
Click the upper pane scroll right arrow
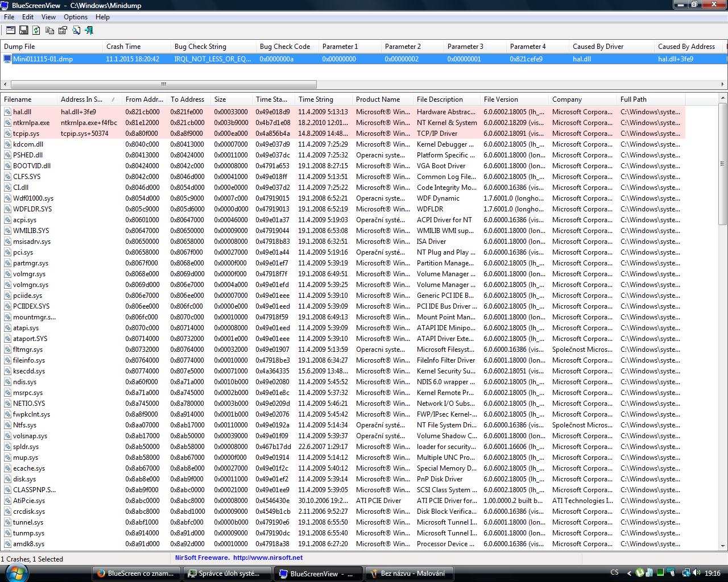pyautogui.click(x=723, y=85)
